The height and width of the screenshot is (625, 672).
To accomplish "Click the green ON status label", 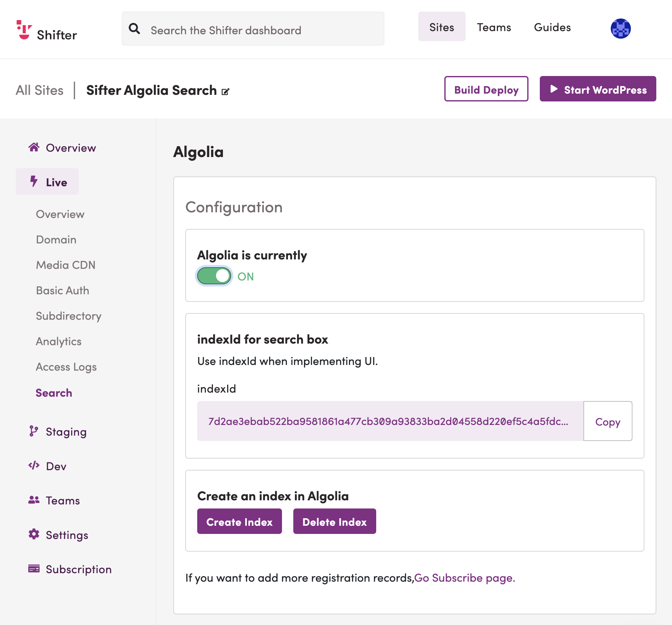I will (246, 276).
